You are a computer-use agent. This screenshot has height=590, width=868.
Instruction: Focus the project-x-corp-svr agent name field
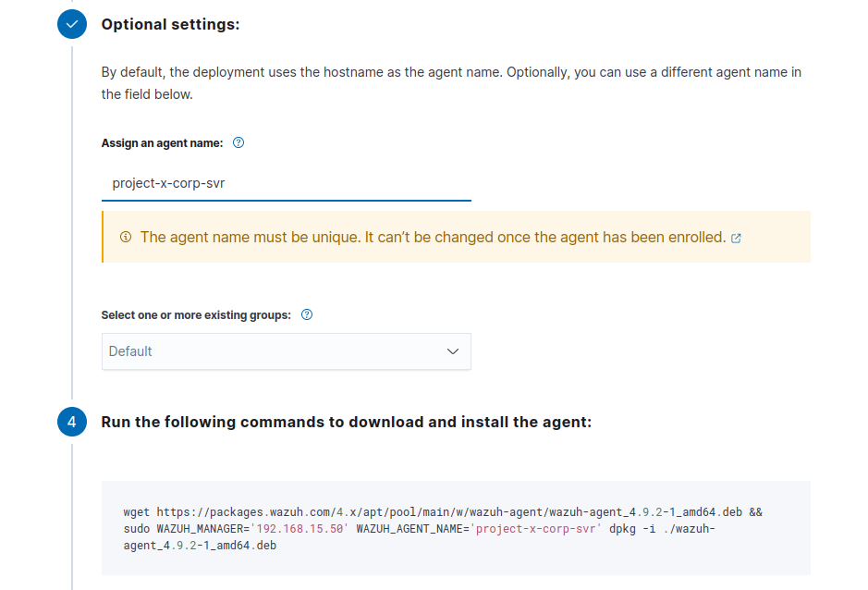point(286,183)
